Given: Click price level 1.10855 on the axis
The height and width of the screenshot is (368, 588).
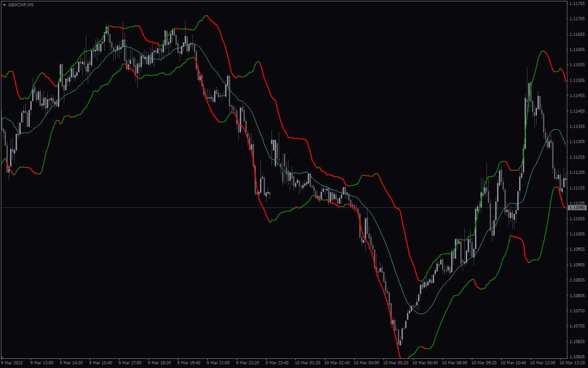Looking at the screenshot, I should tap(577, 280).
